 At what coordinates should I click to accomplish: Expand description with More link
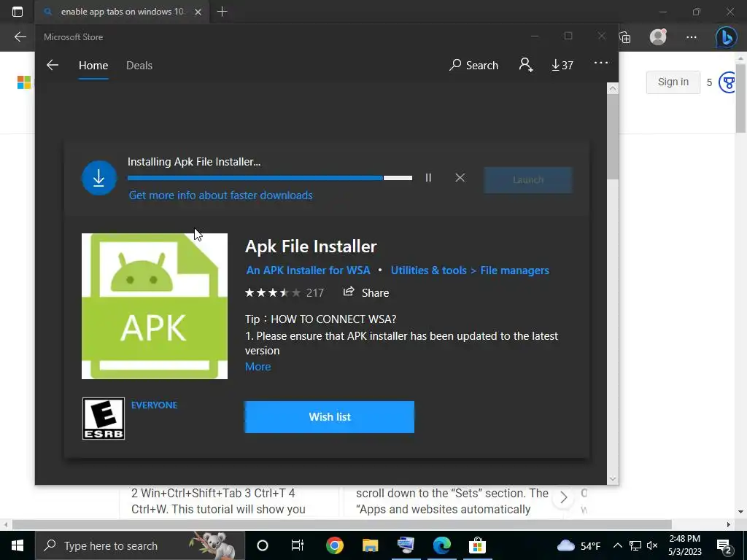click(258, 367)
